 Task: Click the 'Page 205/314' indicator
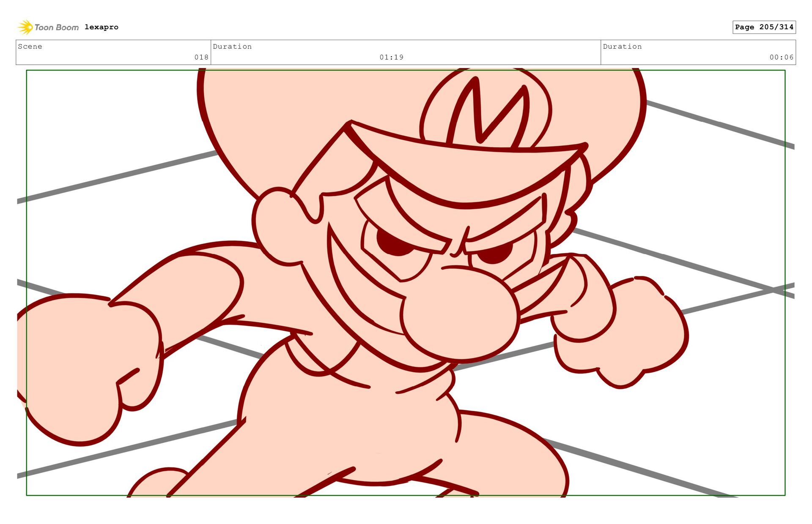(x=764, y=27)
